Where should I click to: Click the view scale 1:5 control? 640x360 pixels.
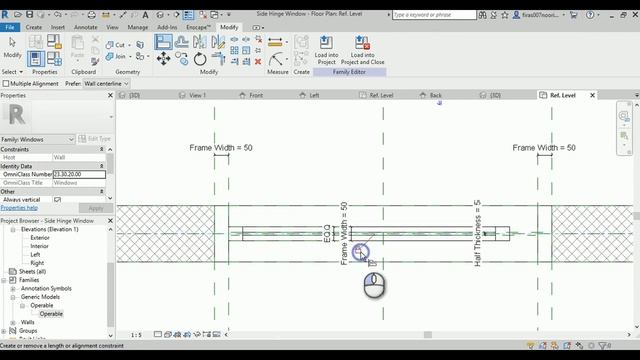(x=136, y=335)
